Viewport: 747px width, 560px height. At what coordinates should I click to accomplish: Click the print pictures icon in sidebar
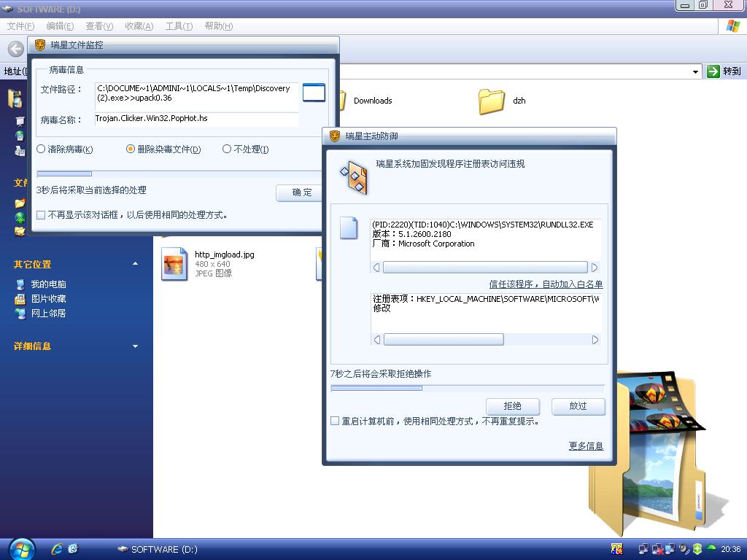(x=20, y=151)
